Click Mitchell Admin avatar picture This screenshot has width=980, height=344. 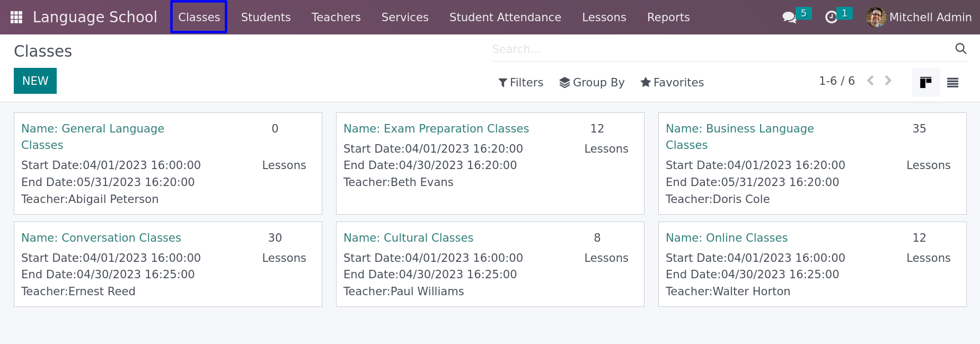click(x=876, y=17)
